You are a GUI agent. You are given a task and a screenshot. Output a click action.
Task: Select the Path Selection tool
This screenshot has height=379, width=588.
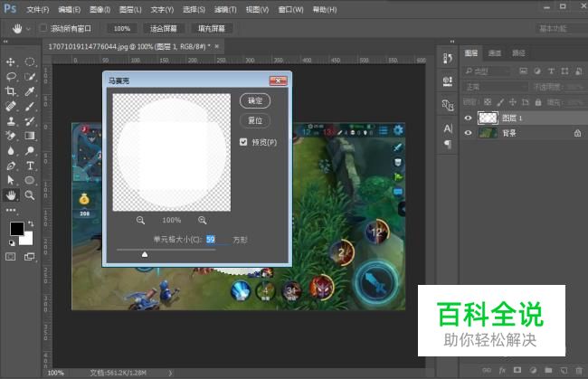(11, 180)
